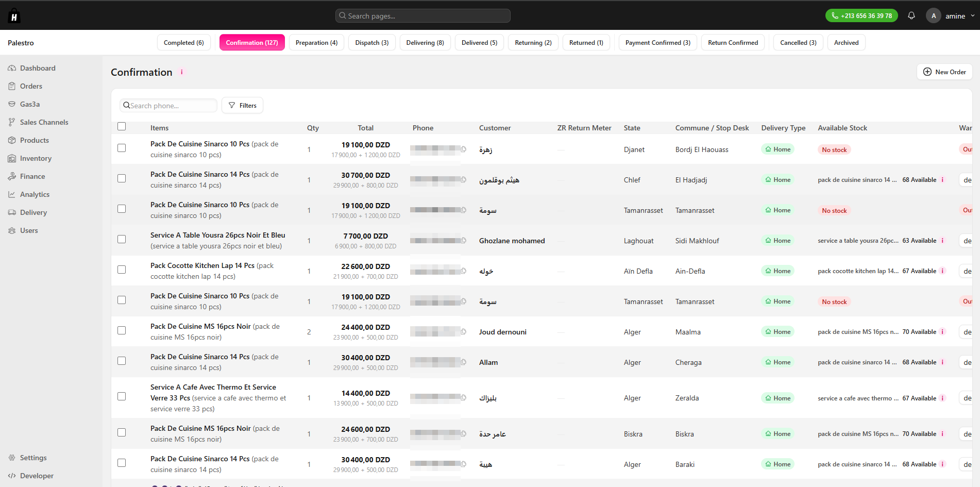Switch to Completed (6) tab

(x=184, y=43)
